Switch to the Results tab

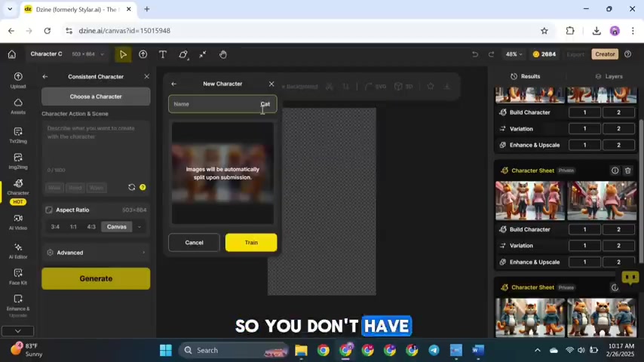(x=526, y=76)
